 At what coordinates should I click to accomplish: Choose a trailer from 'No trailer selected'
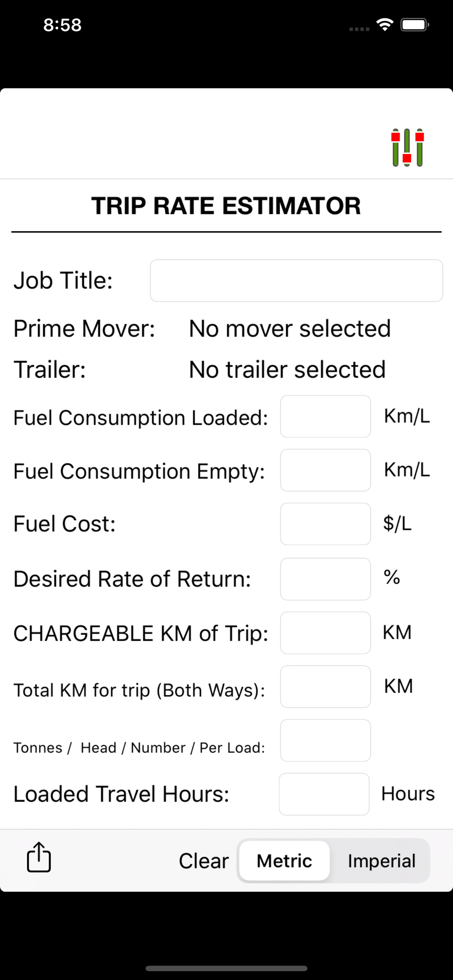click(x=287, y=370)
